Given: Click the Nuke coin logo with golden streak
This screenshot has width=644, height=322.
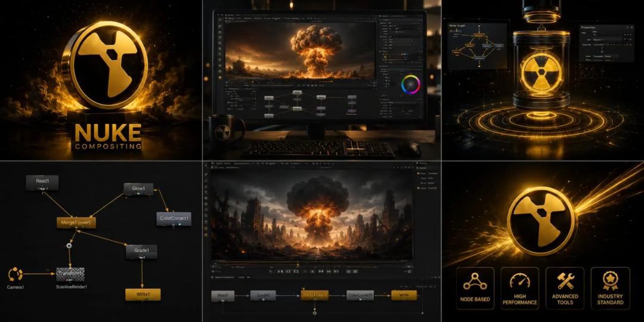Looking at the screenshot, I should 542,221.
